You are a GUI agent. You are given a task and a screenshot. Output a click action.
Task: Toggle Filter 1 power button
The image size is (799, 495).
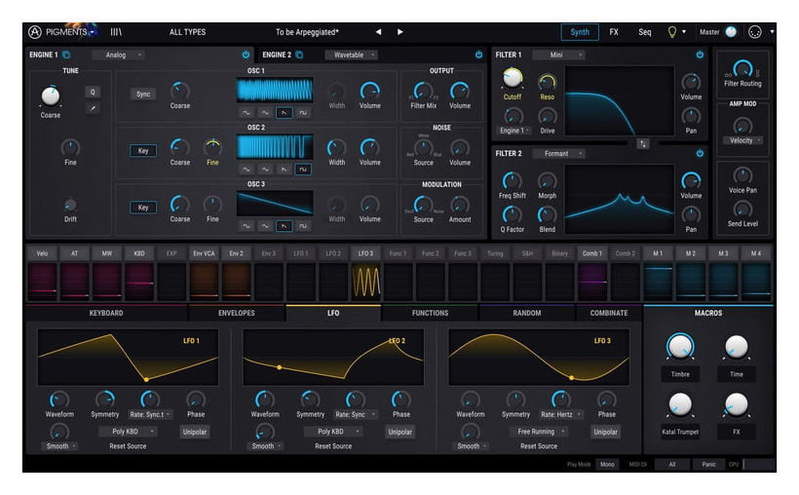pos(700,55)
